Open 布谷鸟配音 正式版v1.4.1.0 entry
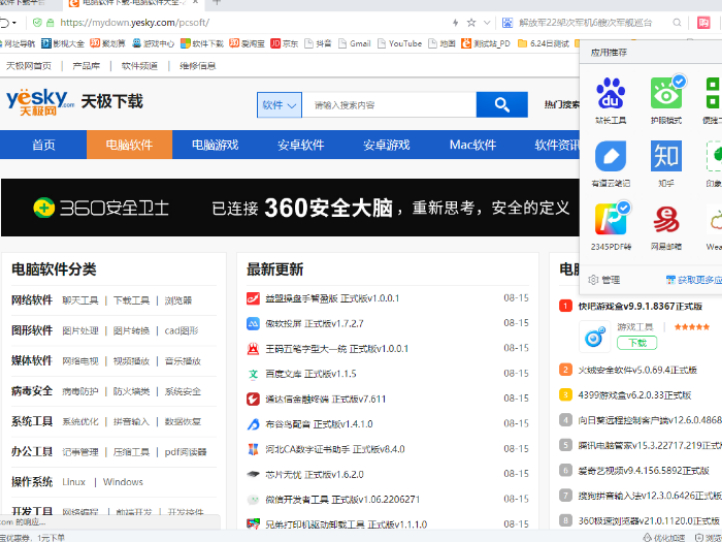Image resolution: width=722 pixels, height=542 pixels. pos(319,424)
